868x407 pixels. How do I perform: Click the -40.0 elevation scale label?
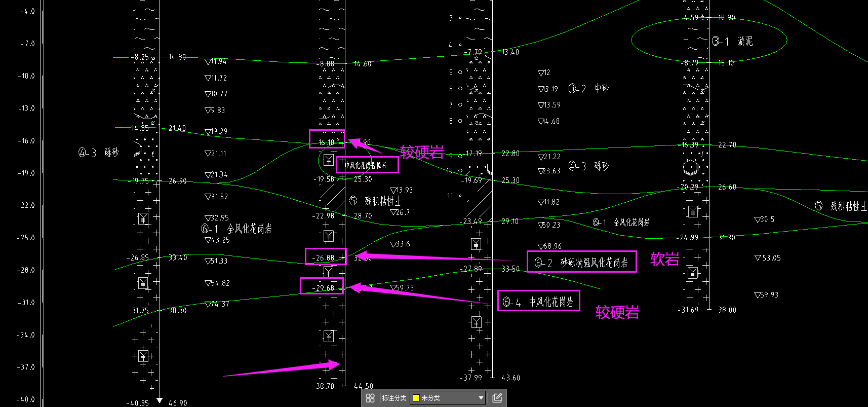tap(26, 399)
